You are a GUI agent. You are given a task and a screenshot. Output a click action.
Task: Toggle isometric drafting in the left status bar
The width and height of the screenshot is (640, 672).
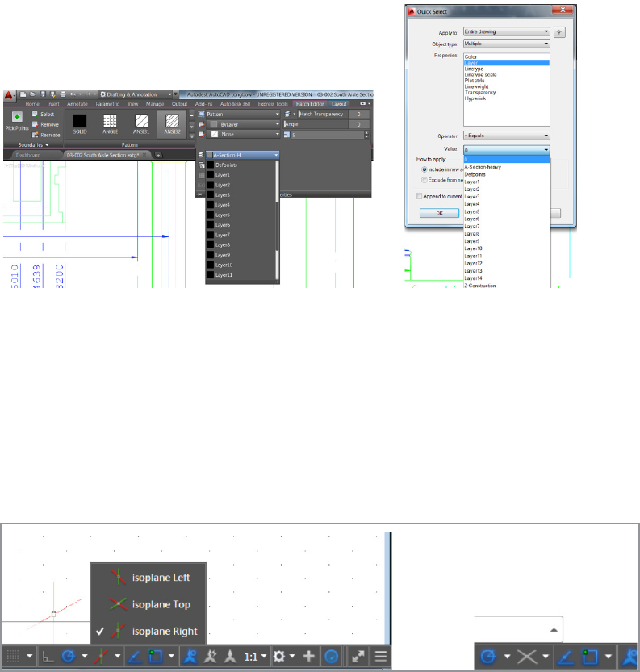(x=101, y=656)
